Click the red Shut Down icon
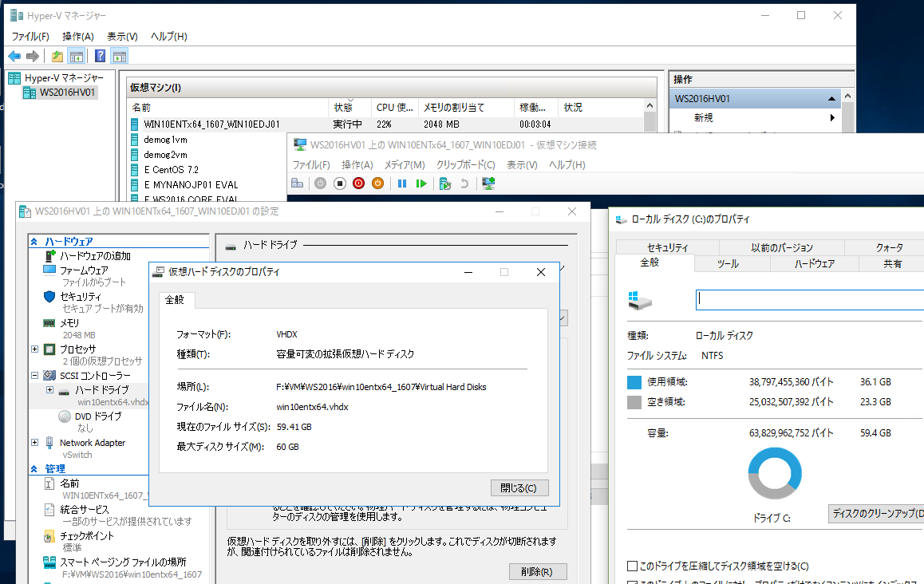 [x=358, y=183]
